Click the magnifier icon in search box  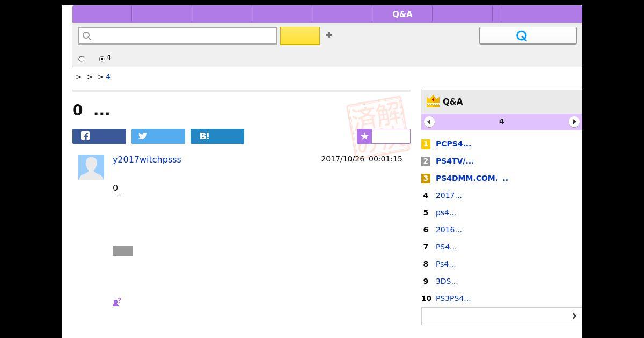click(87, 36)
